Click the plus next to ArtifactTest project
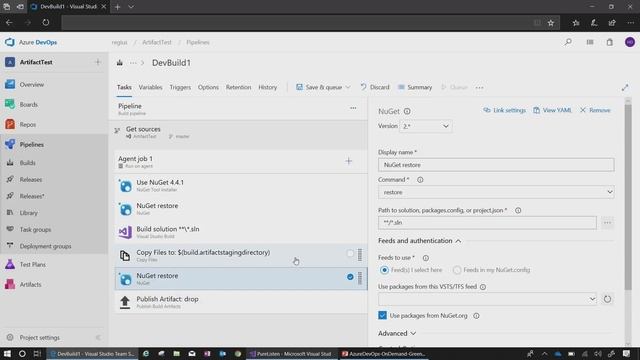 (x=98, y=62)
